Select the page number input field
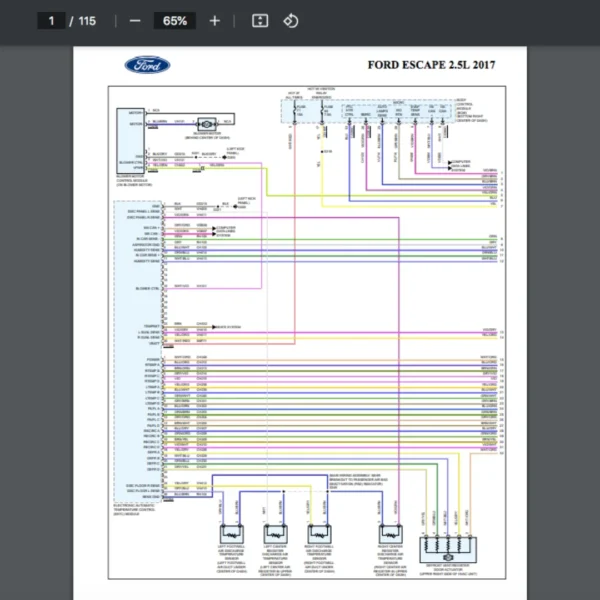Viewport: 600px width, 600px height. click(x=51, y=21)
